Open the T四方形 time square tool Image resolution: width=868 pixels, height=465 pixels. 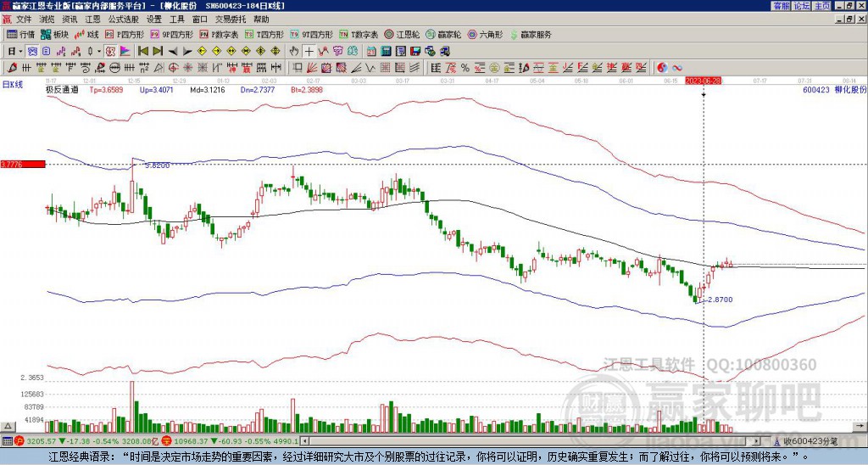pyautogui.click(x=264, y=34)
